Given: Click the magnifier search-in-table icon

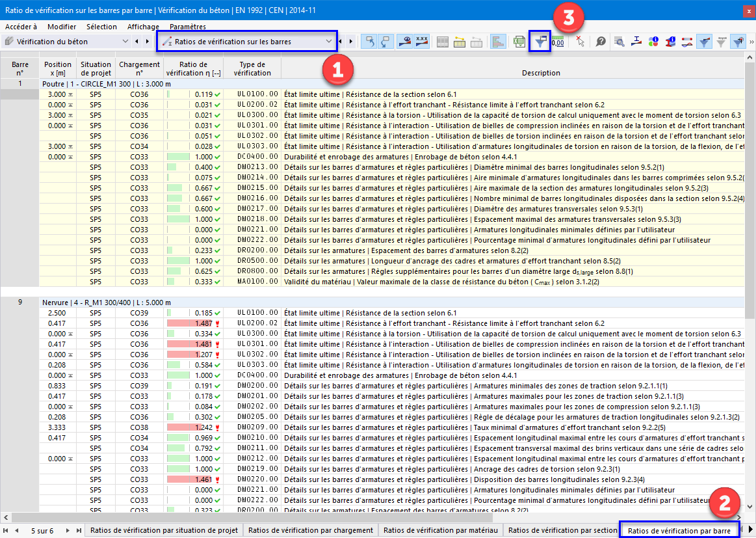Looking at the screenshot, I should click(x=619, y=42).
